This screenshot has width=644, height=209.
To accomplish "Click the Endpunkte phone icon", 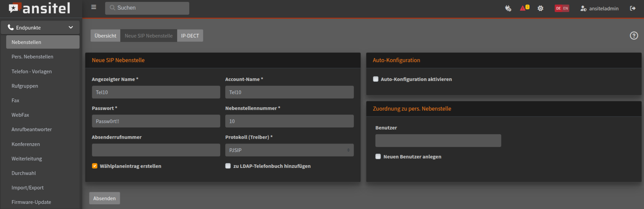I will tap(10, 27).
